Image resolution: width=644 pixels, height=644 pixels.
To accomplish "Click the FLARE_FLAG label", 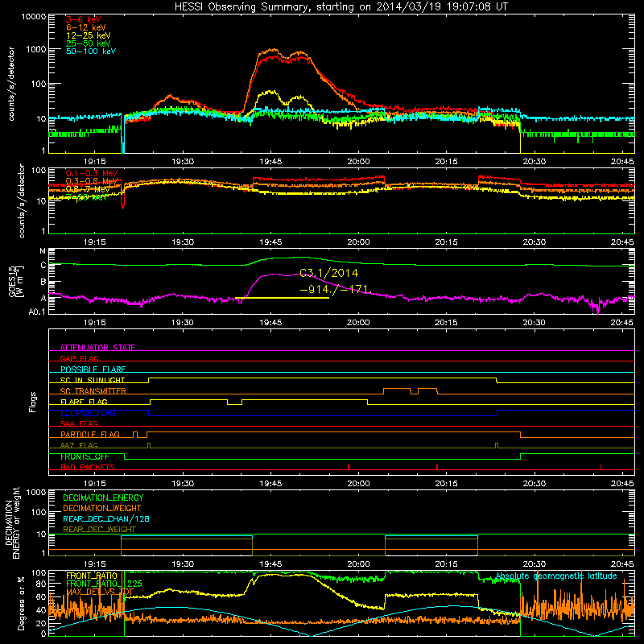I will pyautogui.click(x=84, y=402).
